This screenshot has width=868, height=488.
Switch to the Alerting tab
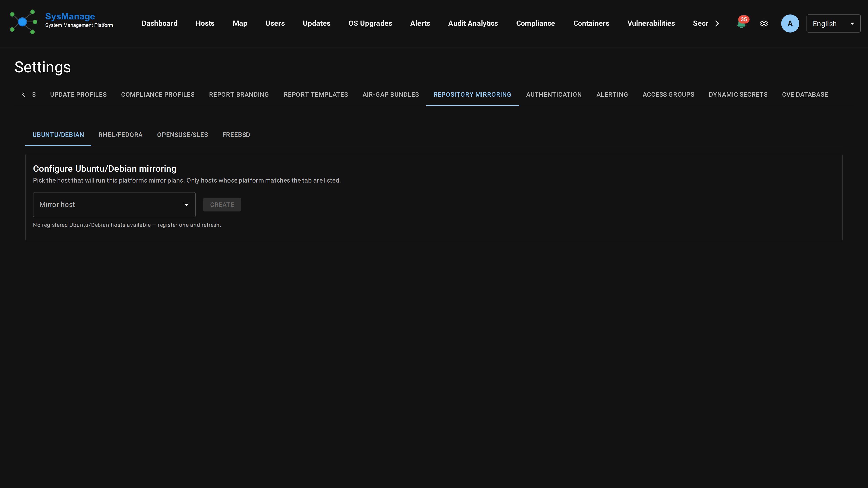[612, 95]
